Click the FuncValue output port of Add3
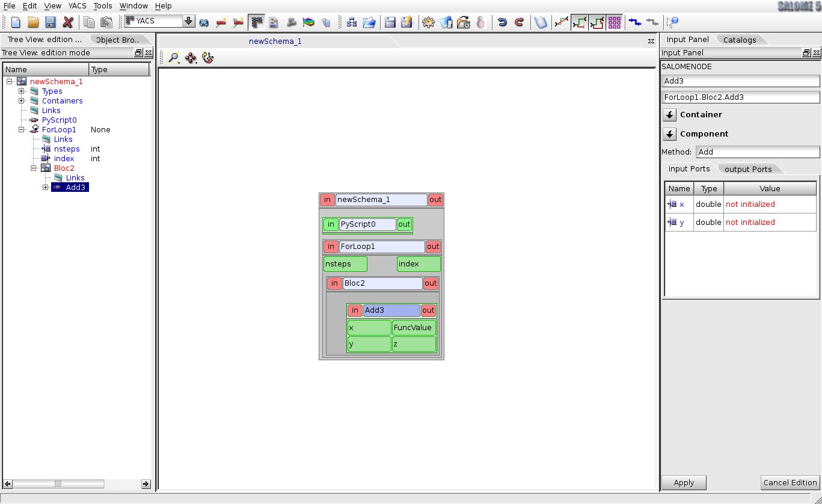This screenshot has height=504, width=822. [414, 328]
